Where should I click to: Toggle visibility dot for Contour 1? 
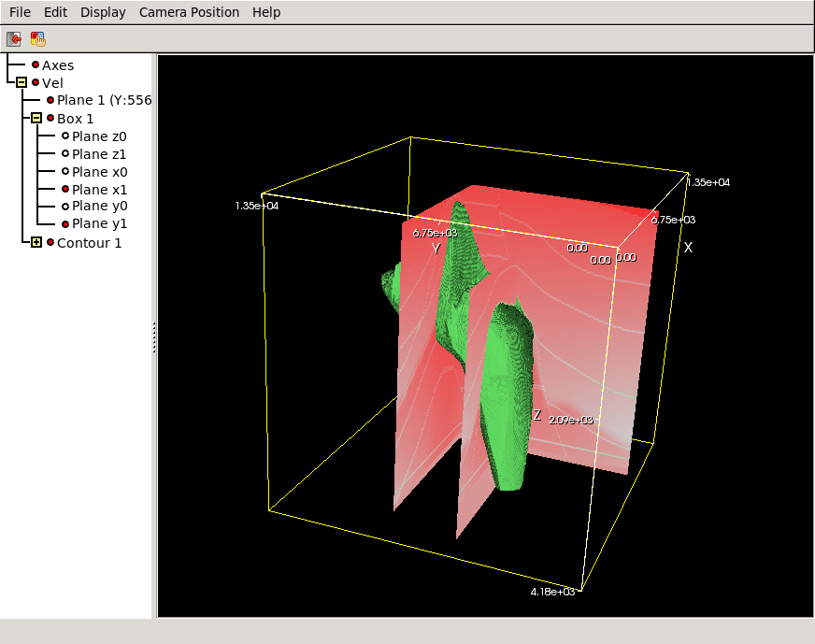click(50, 242)
